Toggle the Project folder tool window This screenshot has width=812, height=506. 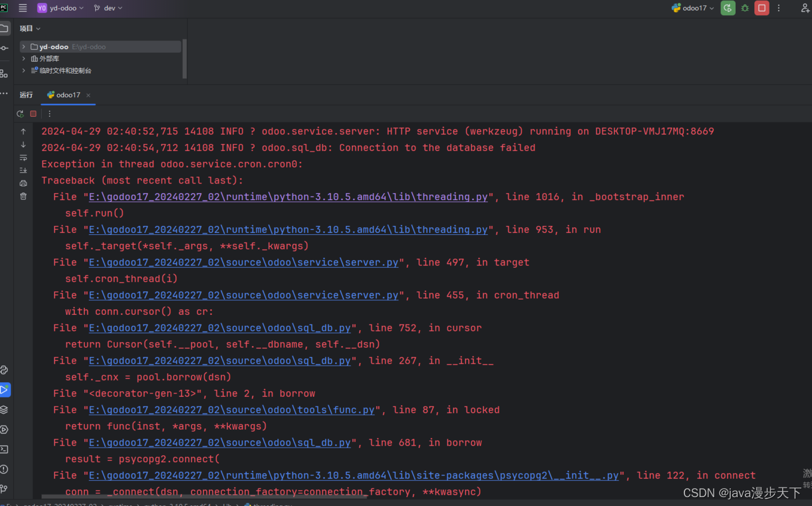(4, 29)
